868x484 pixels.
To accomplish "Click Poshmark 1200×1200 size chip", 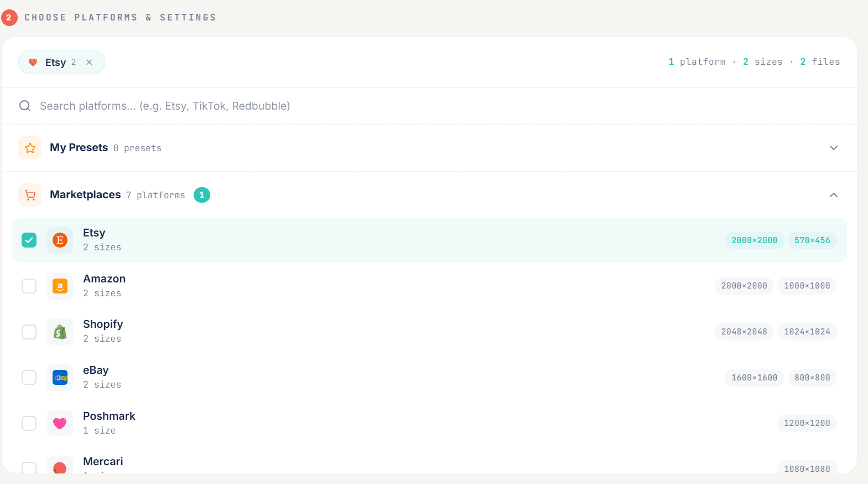I will [807, 423].
